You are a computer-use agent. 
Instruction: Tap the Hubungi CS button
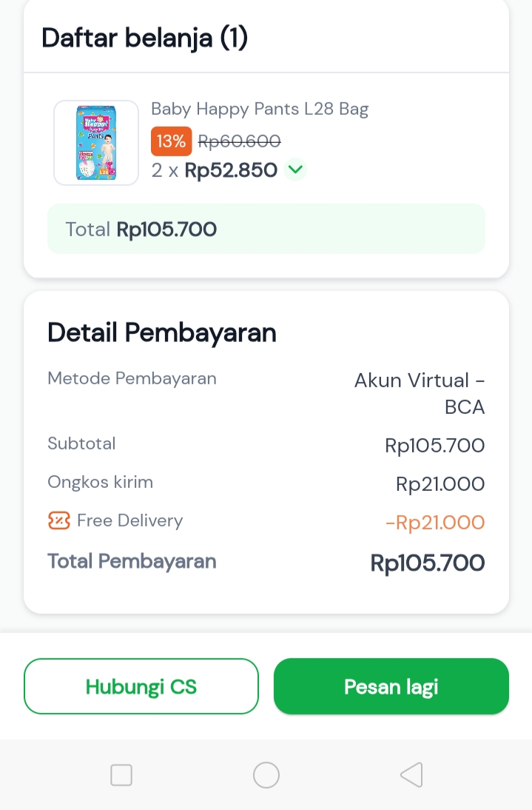[141, 686]
